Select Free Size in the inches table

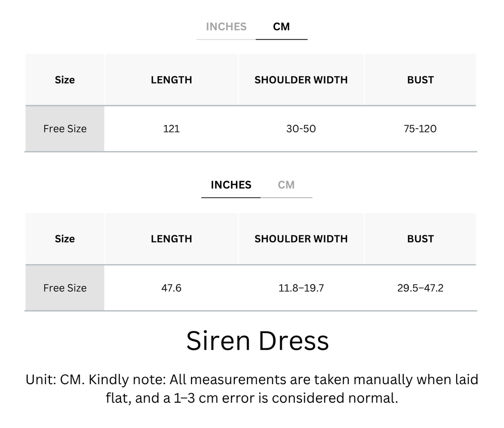[65, 288]
